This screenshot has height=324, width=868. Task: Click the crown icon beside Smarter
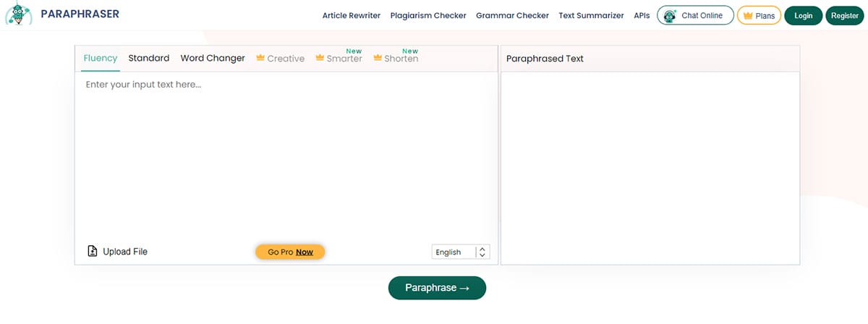[x=320, y=58]
